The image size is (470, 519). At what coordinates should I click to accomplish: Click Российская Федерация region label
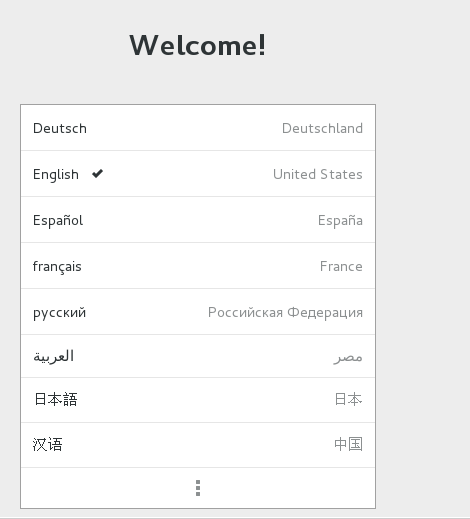click(285, 312)
